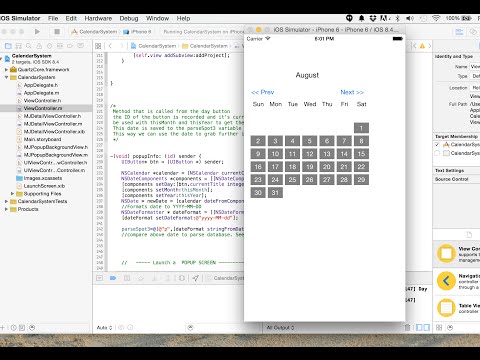Screen dimensions: 480x360
Task: Tap day 15 button in the calendar
Action: click(361, 154)
